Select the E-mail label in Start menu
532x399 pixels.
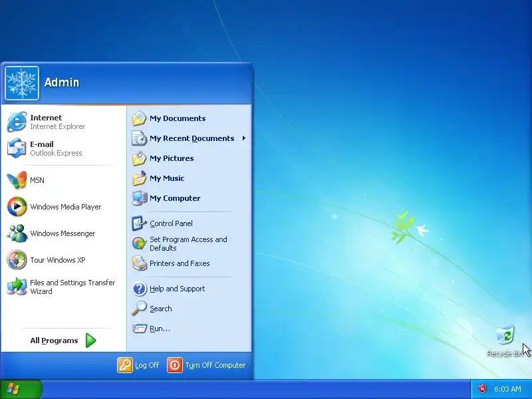(x=42, y=144)
